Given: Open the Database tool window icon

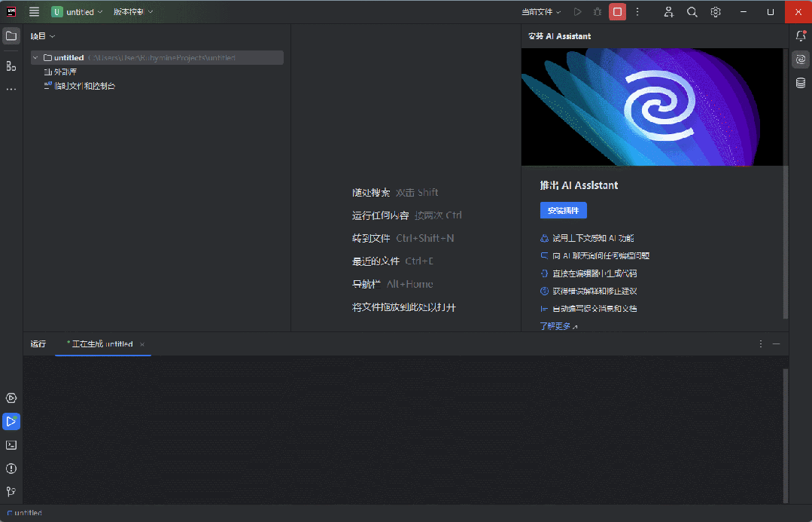Looking at the screenshot, I should tap(801, 83).
